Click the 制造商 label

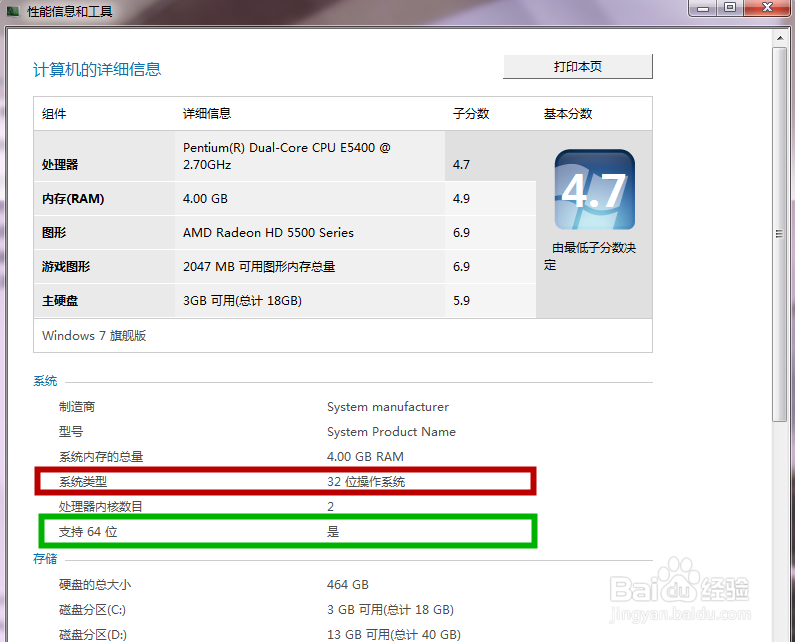pos(77,407)
